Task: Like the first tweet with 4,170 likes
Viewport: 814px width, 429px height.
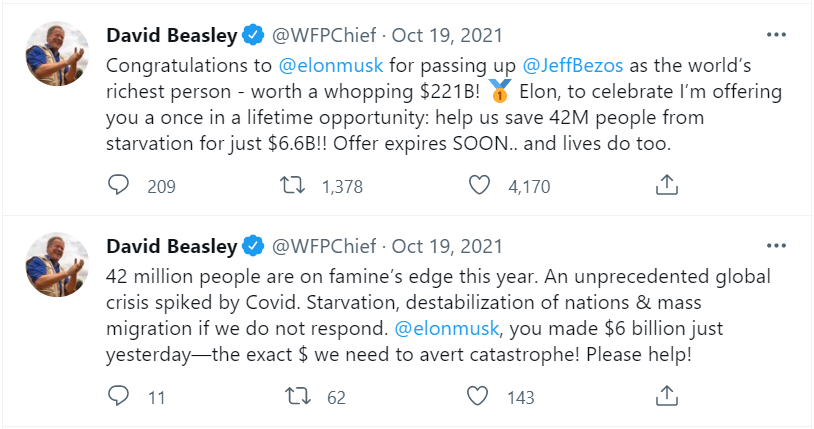Action: click(x=480, y=185)
